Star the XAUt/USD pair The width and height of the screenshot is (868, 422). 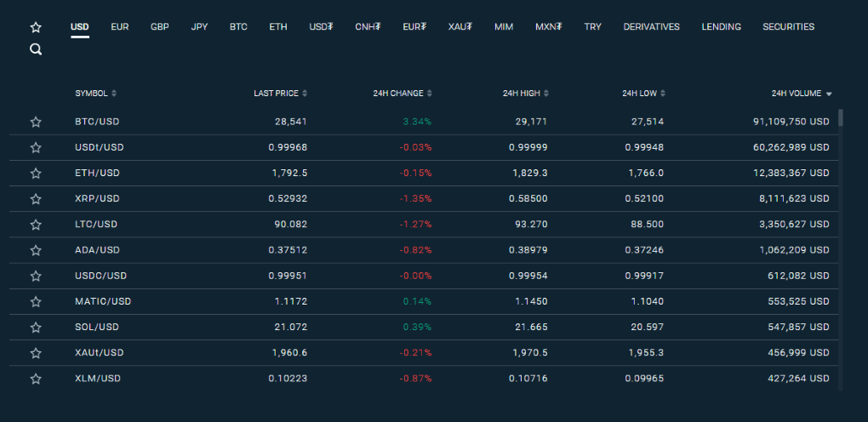(36, 353)
